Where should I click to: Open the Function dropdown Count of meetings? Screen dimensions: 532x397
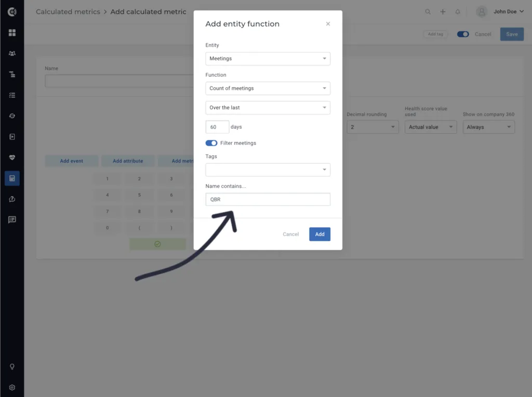[268, 88]
